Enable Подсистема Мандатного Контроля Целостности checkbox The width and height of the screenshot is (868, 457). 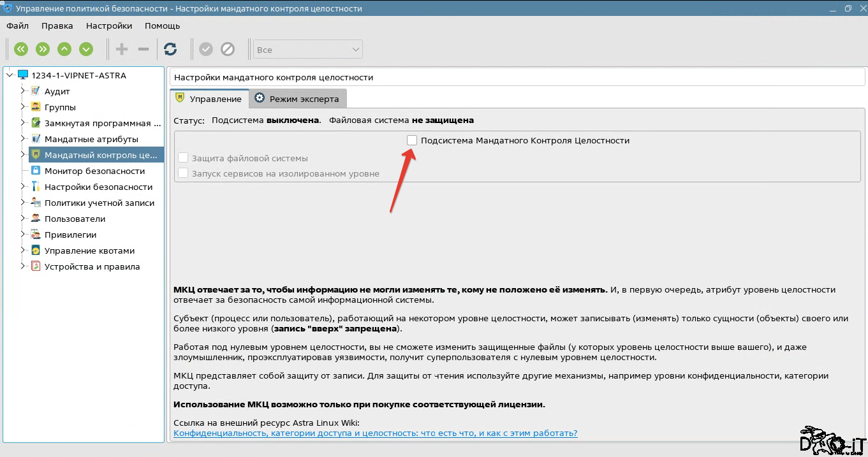pos(412,140)
